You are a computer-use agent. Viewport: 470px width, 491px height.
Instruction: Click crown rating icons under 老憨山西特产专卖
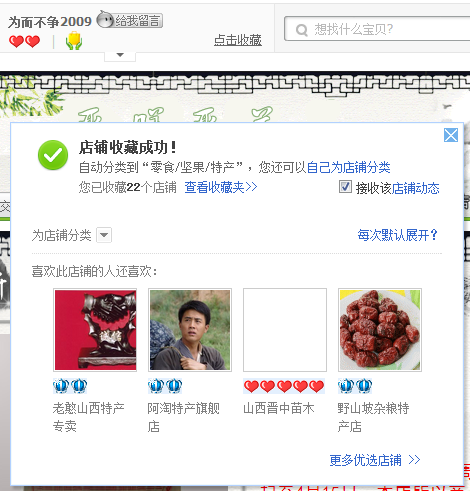(70, 386)
